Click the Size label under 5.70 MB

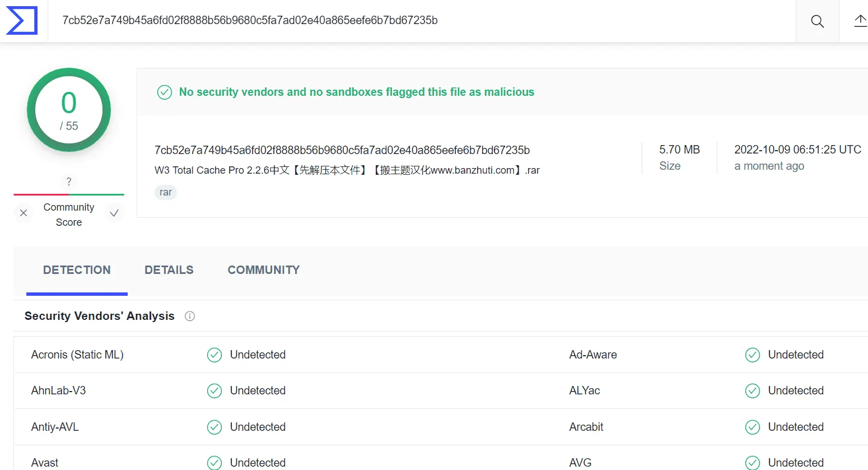click(670, 166)
